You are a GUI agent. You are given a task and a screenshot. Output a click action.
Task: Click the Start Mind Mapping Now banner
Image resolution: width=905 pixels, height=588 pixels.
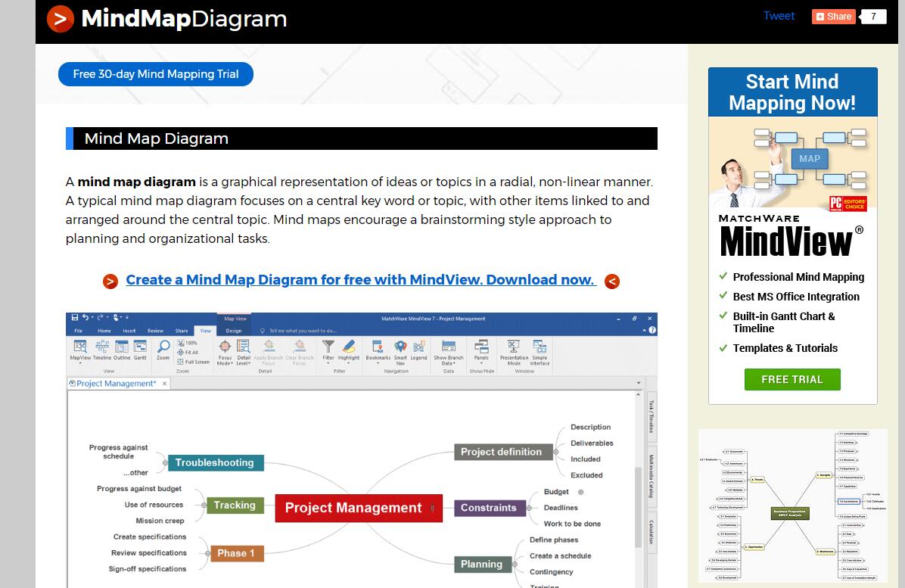click(792, 92)
